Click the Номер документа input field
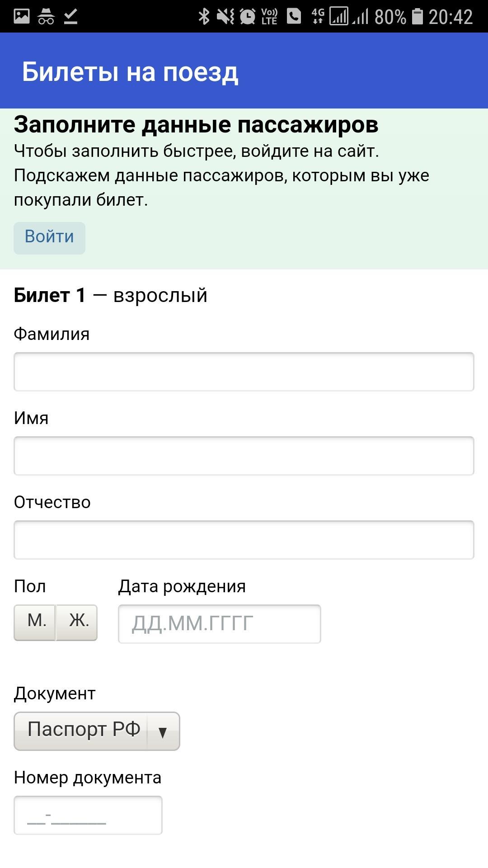Screen dimensions: 488x868 tap(88, 815)
